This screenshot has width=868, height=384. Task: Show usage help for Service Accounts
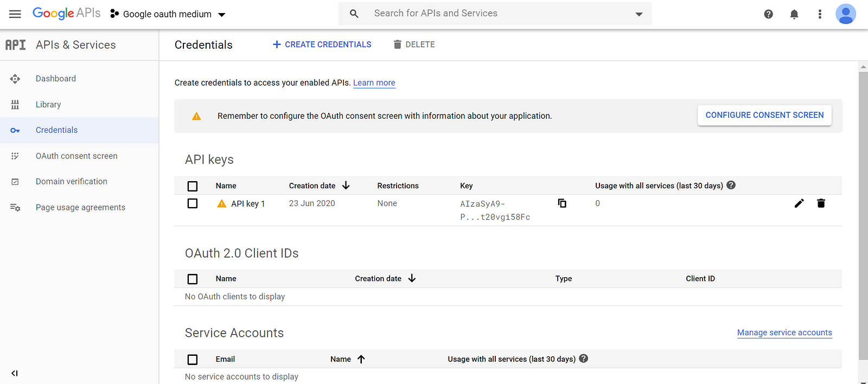coord(584,359)
